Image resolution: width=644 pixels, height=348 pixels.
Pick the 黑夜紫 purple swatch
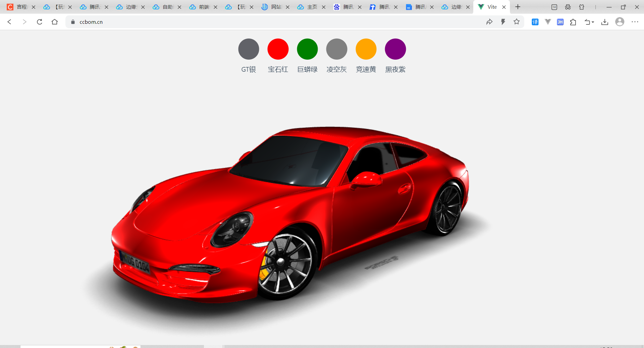tap(395, 49)
